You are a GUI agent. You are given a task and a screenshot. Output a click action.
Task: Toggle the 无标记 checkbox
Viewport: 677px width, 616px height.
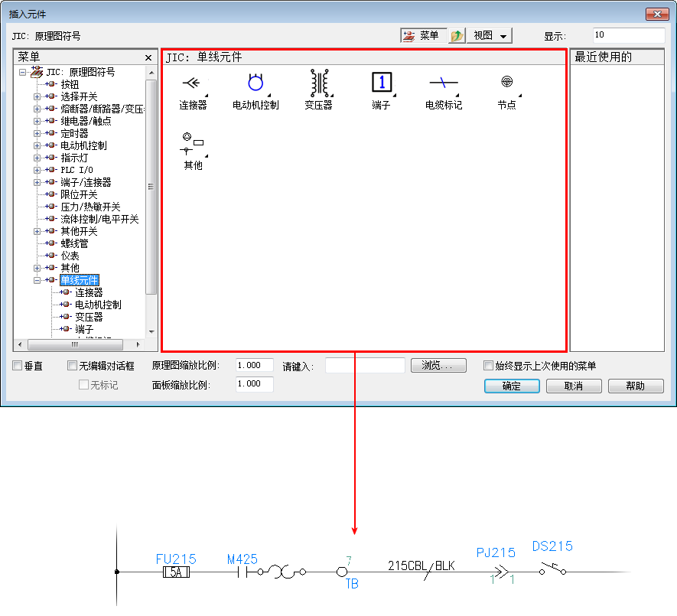(x=83, y=384)
